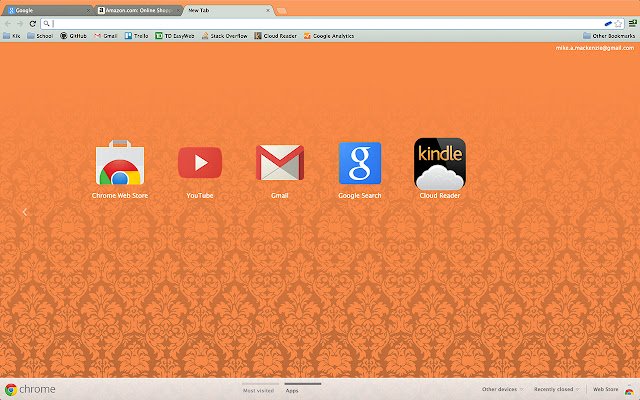Open the Kindle Cloud Reader app
Image resolution: width=640 pixels, height=400 pixels.
point(440,164)
